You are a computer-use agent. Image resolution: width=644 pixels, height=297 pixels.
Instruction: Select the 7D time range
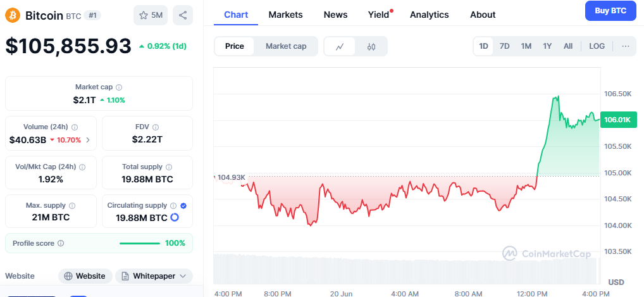(504, 46)
